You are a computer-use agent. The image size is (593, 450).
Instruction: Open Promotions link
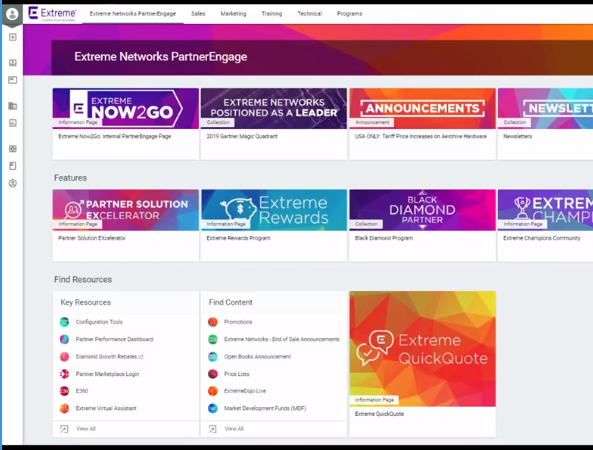pyautogui.click(x=238, y=322)
